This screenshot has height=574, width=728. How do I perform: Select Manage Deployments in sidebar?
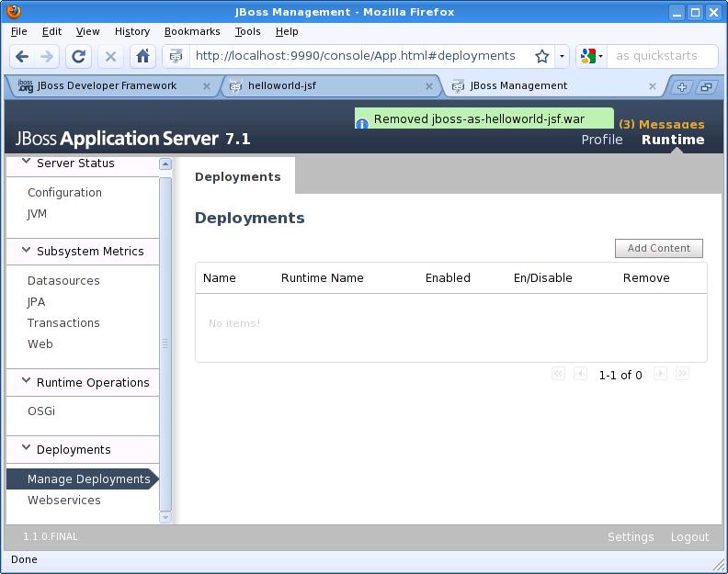click(83, 478)
